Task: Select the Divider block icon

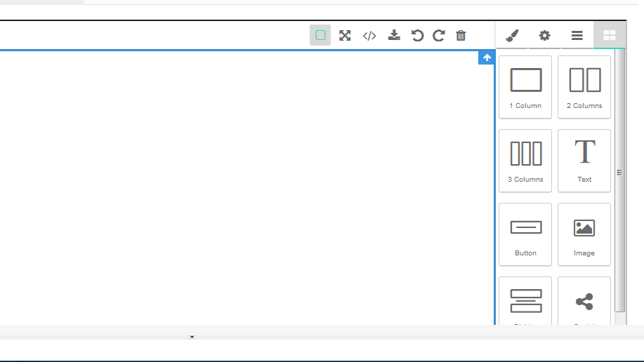Action: tap(526, 301)
